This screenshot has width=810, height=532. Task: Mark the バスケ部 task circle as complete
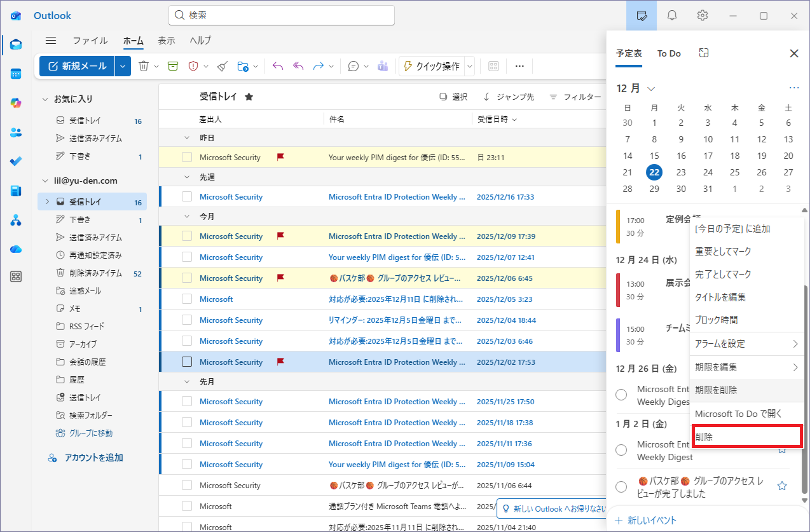tap(622, 487)
